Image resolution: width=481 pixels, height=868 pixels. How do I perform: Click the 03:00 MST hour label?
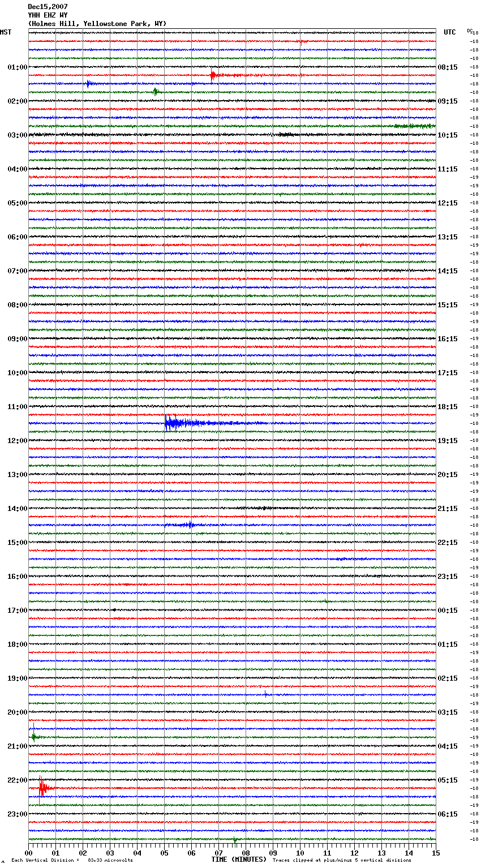18,135
